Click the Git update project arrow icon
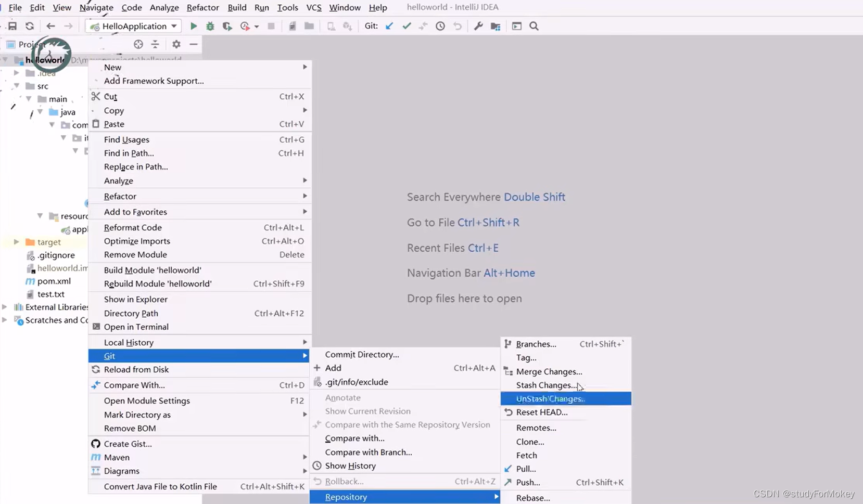Image resolution: width=863 pixels, height=504 pixels. click(389, 26)
